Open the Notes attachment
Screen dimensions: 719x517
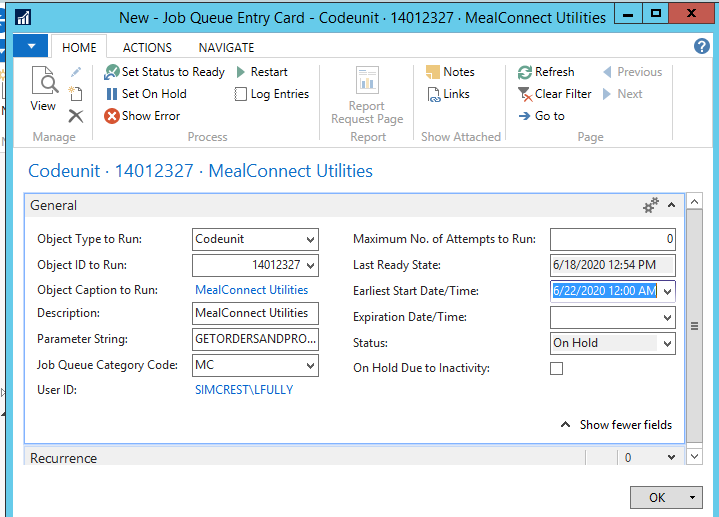450,72
